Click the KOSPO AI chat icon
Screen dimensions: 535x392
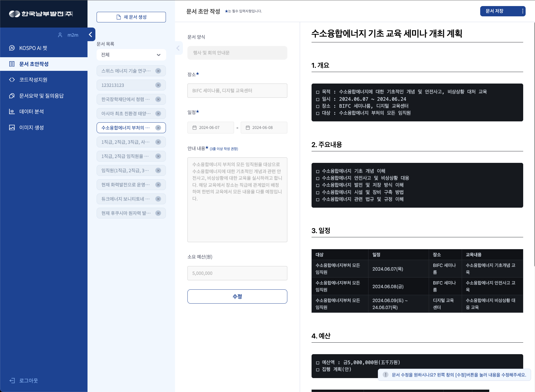pos(12,48)
